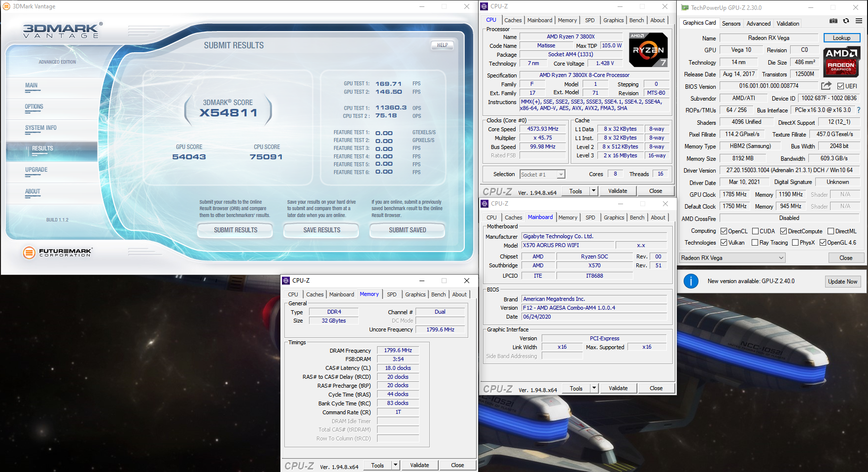Click the CAS# Latency 18.0 clocks value

(398, 368)
